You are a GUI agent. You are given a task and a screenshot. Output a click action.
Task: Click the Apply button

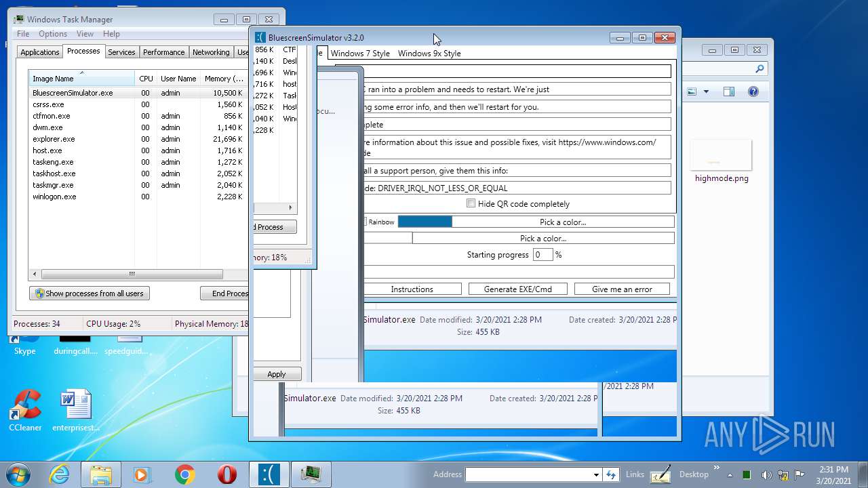(277, 374)
